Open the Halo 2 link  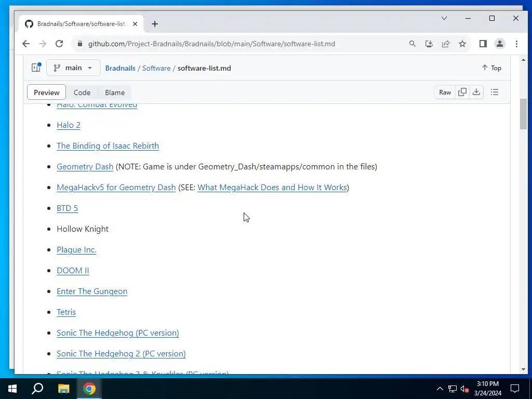(x=69, y=125)
